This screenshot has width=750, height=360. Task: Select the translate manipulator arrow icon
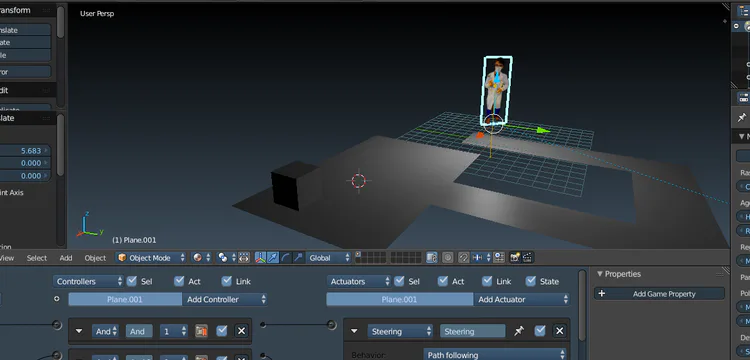point(273,258)
